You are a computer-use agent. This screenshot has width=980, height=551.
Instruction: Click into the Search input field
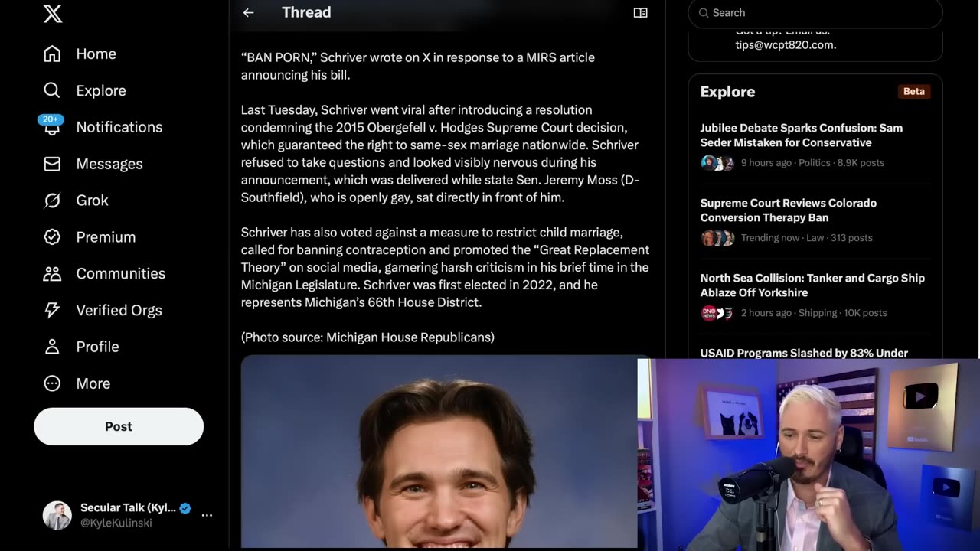click(815, 13)
